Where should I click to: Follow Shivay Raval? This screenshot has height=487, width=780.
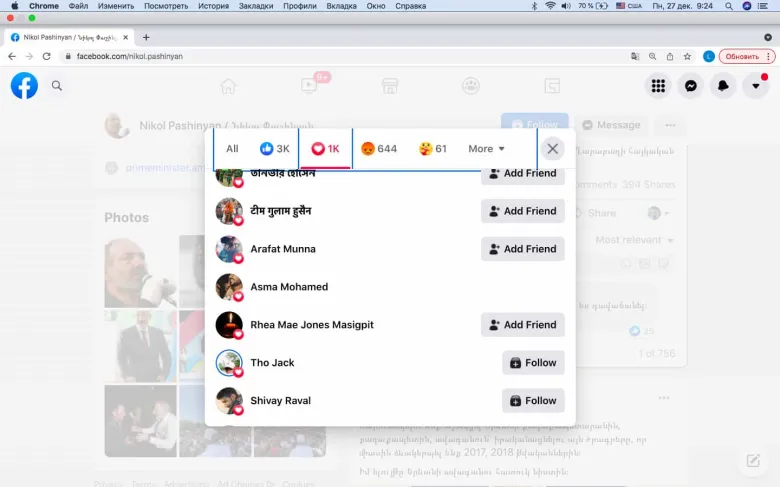coord(533,401)
